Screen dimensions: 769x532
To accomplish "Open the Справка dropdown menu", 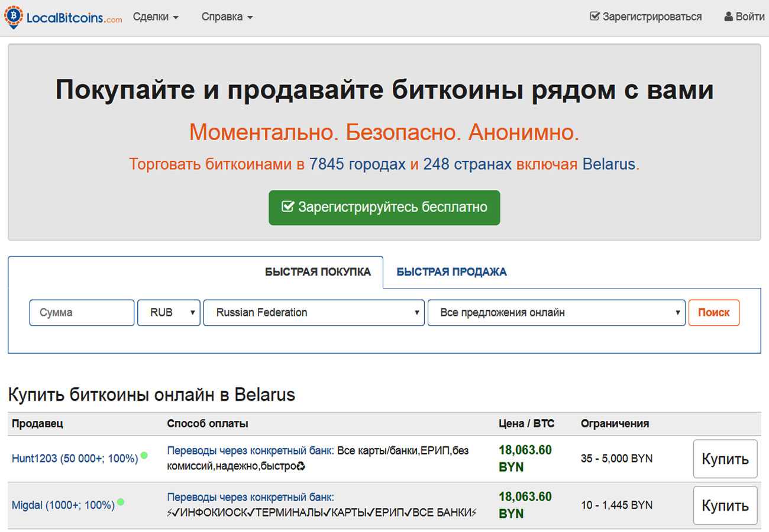I will (x=227, y=17).
